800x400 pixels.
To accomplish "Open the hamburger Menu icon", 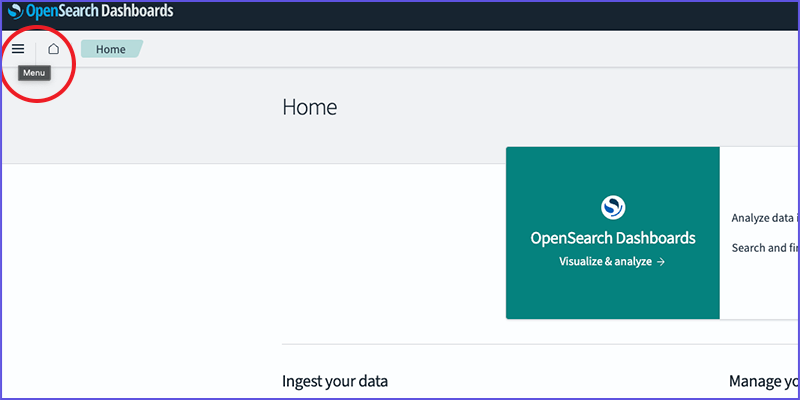I will click(18, 49).
